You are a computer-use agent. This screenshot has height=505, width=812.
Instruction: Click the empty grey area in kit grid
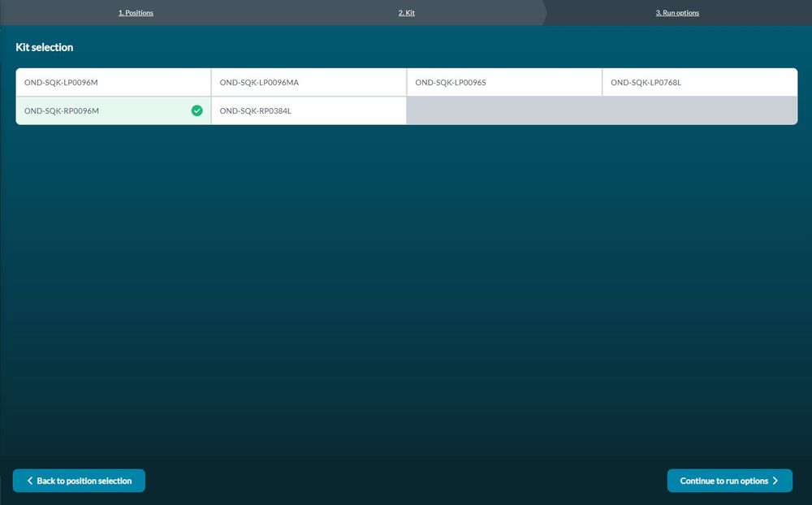[602, 111]
